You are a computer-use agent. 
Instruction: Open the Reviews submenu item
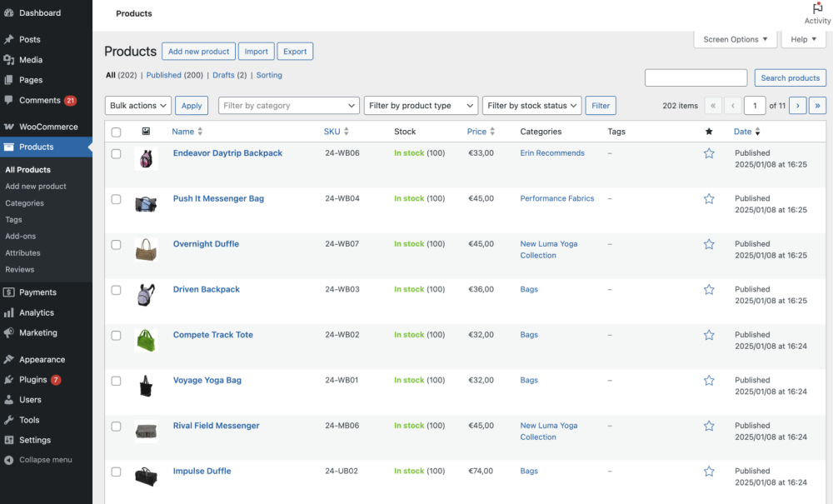pyautogui.click(x=20, y=269)
